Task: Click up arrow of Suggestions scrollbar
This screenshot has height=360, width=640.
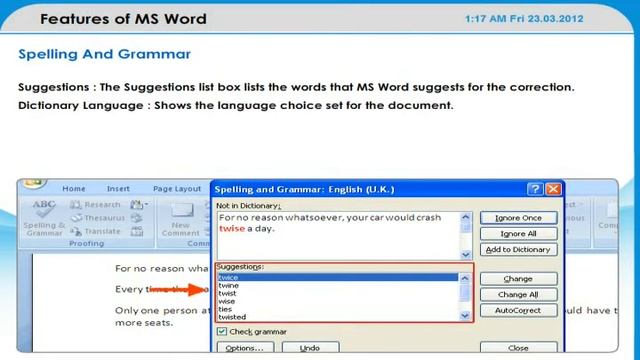Action: click(465, 278)
